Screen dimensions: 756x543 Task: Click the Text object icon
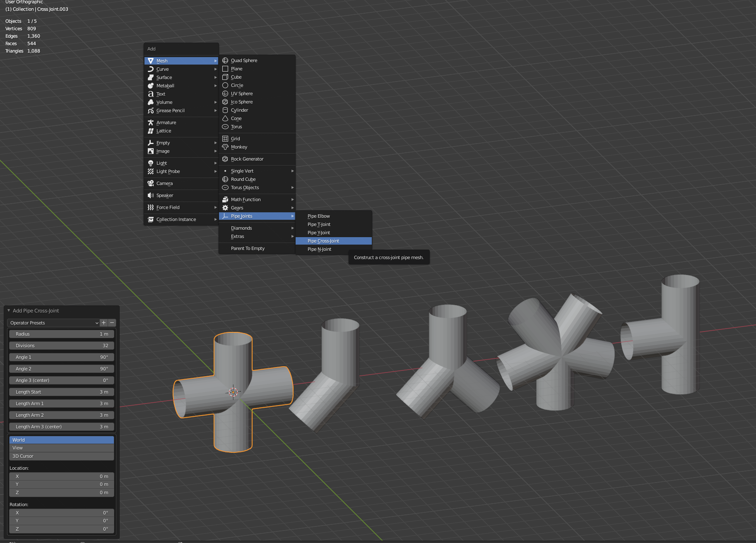(x=151, y=94)
